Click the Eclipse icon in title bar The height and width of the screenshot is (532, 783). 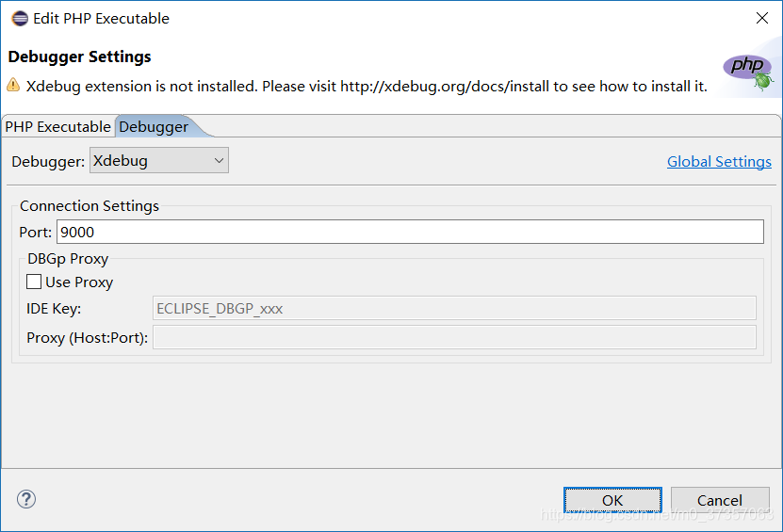coord(20,19)
